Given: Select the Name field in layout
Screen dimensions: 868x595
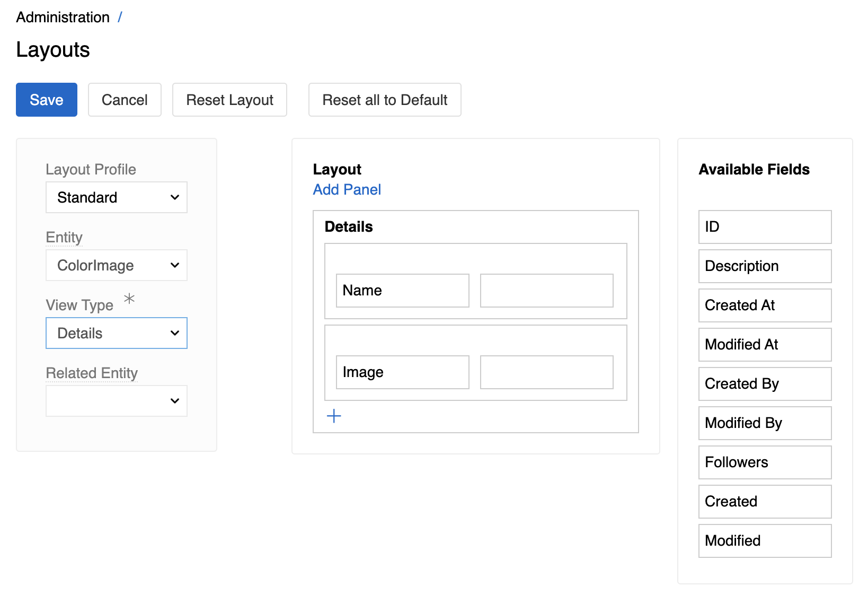Looking at the screenshot, I should [403, 291].
